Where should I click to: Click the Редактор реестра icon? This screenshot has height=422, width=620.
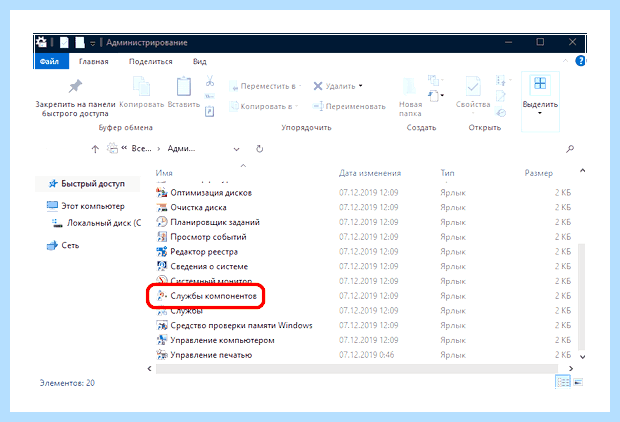pos(161,252)
